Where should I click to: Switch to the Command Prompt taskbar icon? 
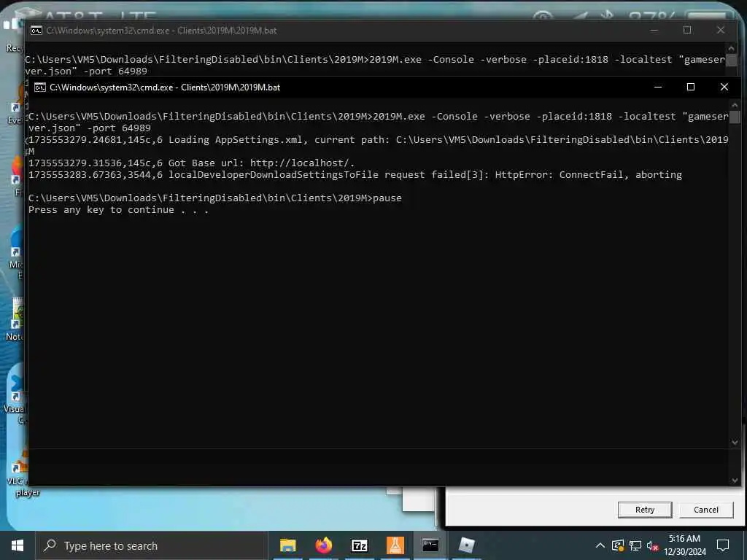tap(430, 545)
